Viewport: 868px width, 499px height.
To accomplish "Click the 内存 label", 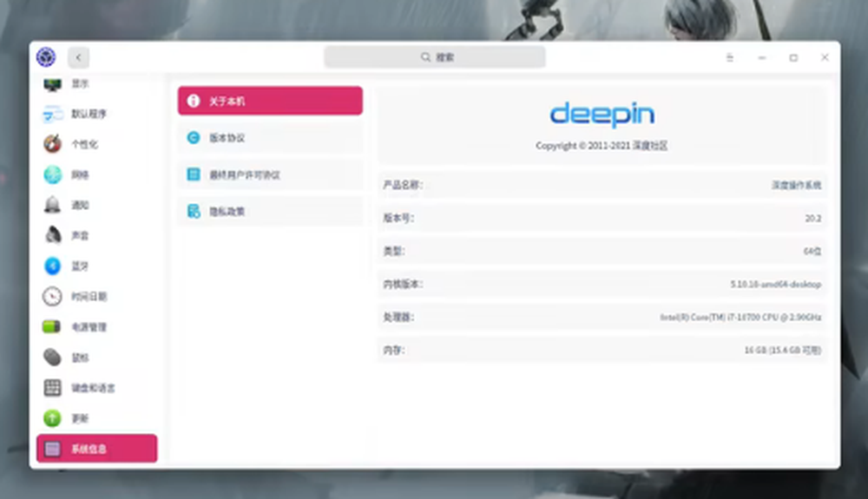I will 394,351.
